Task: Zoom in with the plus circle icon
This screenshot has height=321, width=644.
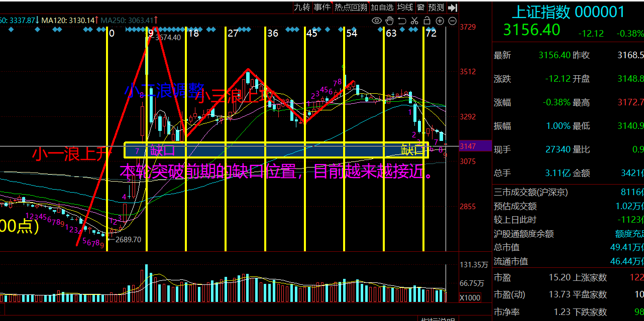Action: pos(440,21)
